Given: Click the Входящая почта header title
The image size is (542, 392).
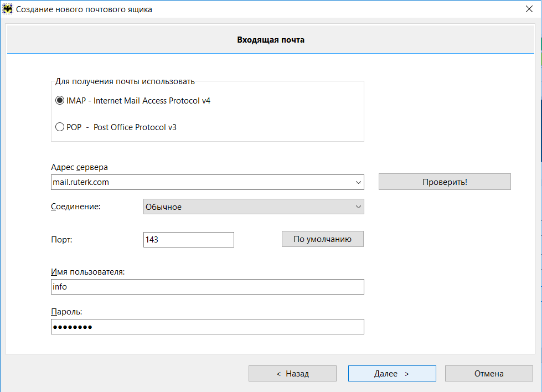Looking at the screenshot, I should [271, 40].
